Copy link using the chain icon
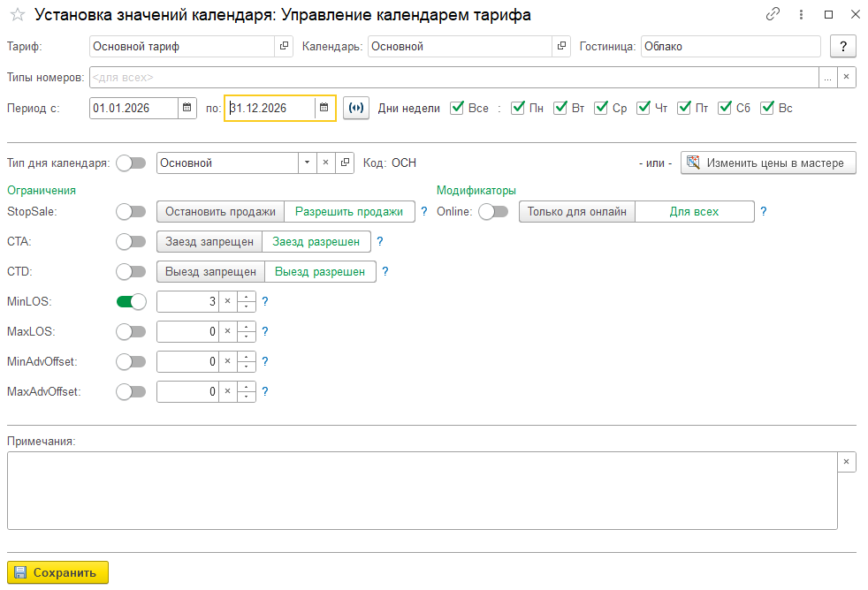The width and height of the screenshot is (868, 590). pyautogui.click(x=773, y=15)
